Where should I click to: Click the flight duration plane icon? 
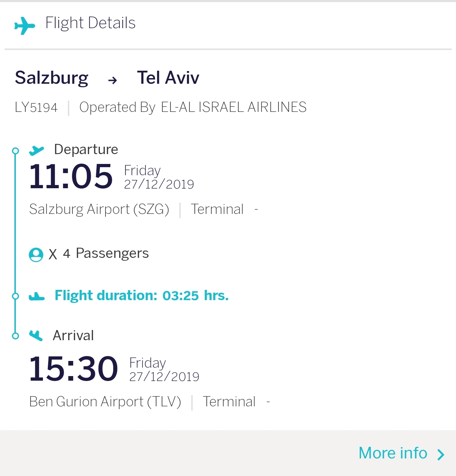tap(37, 297)
